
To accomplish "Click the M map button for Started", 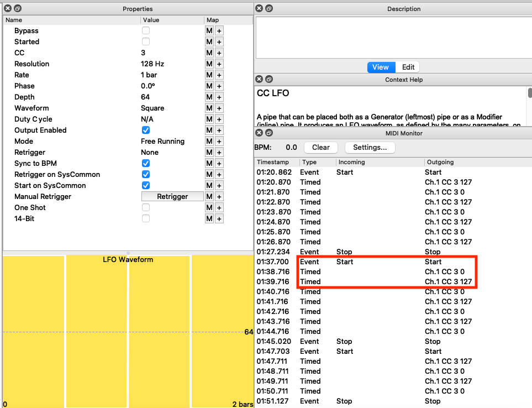I will tap(209, 42).
